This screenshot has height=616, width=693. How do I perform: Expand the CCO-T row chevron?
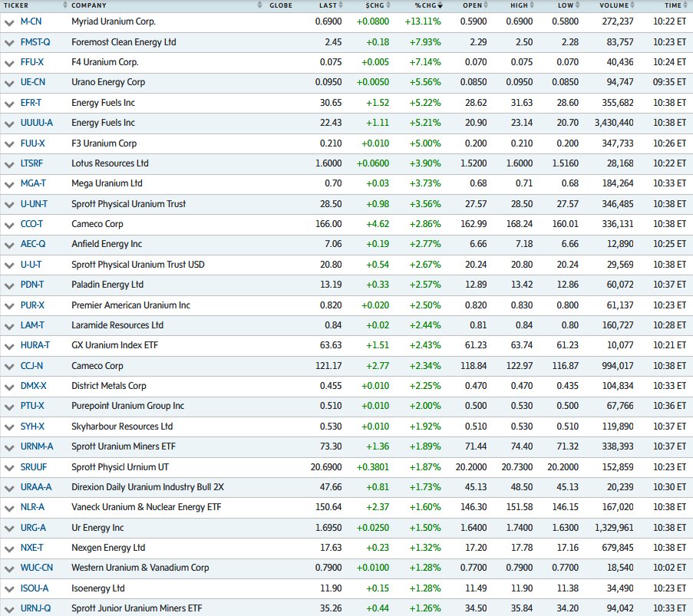tap(9, 225)
